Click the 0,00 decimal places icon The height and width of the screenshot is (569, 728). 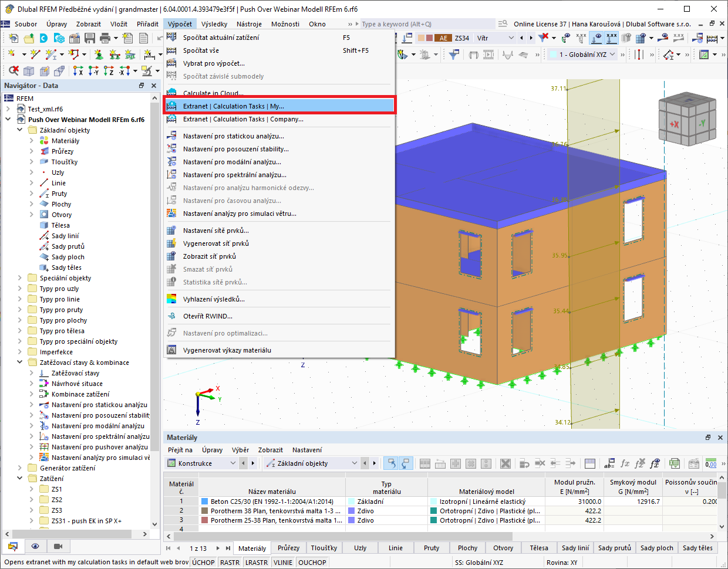(x=710, y=463)
